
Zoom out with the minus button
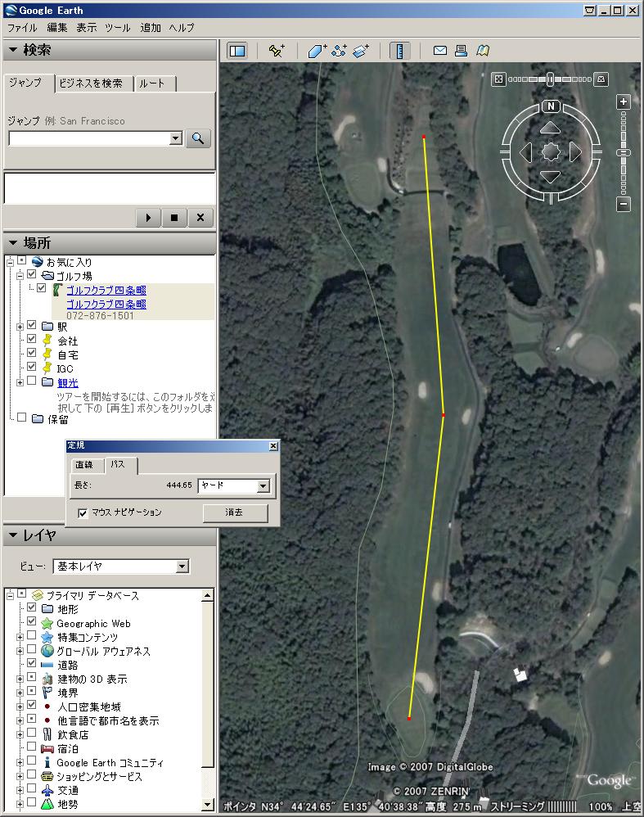pos(624,205)
